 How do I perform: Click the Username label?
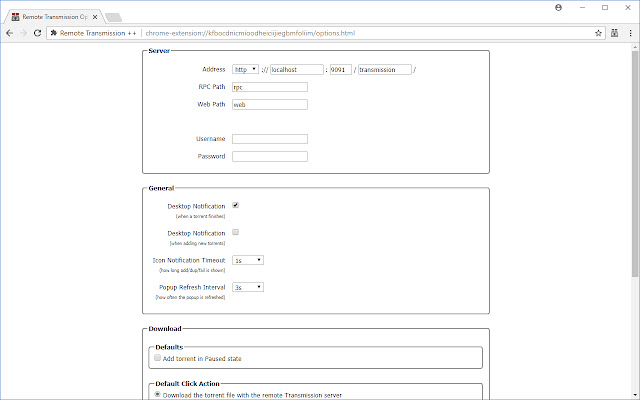tap(210, 139)
